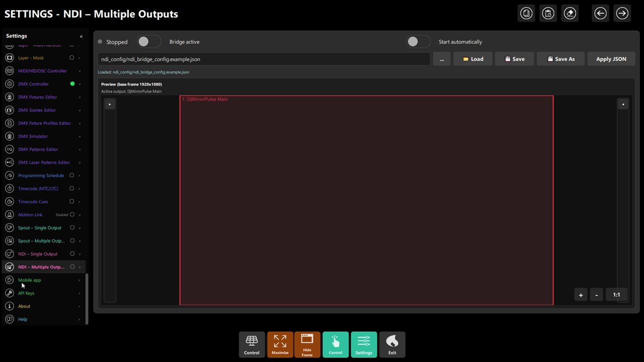The width and height of the screenshot is (644, 362).
Task: Click the Maximize arrows icon button
Action: (x=280, y=345)
